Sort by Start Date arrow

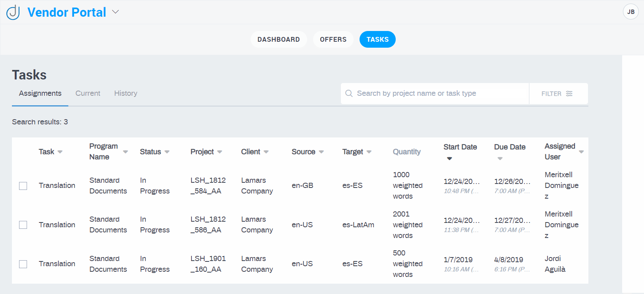(x=449, y=159)
